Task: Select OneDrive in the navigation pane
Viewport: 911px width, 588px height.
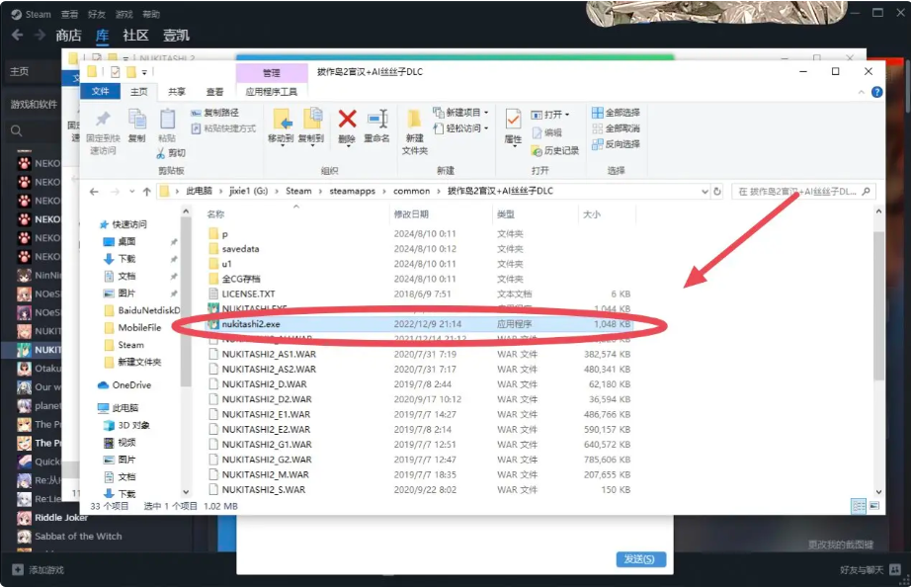Action: pos(131,385)
